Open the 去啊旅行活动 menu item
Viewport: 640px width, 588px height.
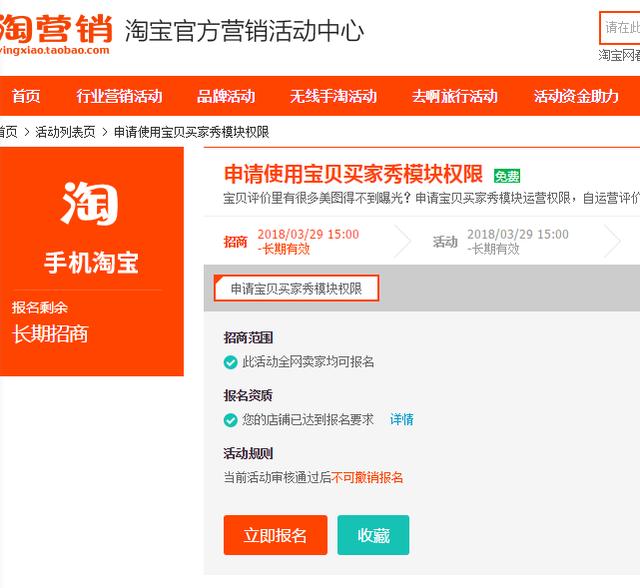(x=455, y=96)
